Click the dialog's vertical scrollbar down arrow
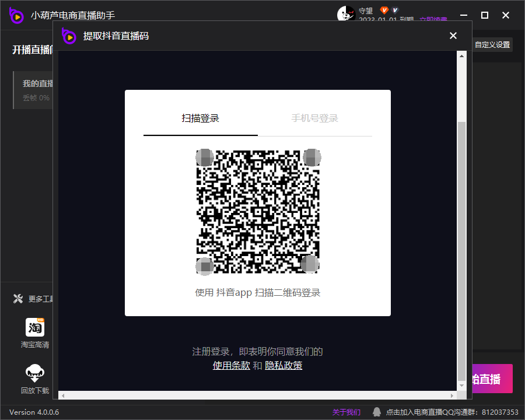This screenshot has width=525, height=420. (461, 386)
